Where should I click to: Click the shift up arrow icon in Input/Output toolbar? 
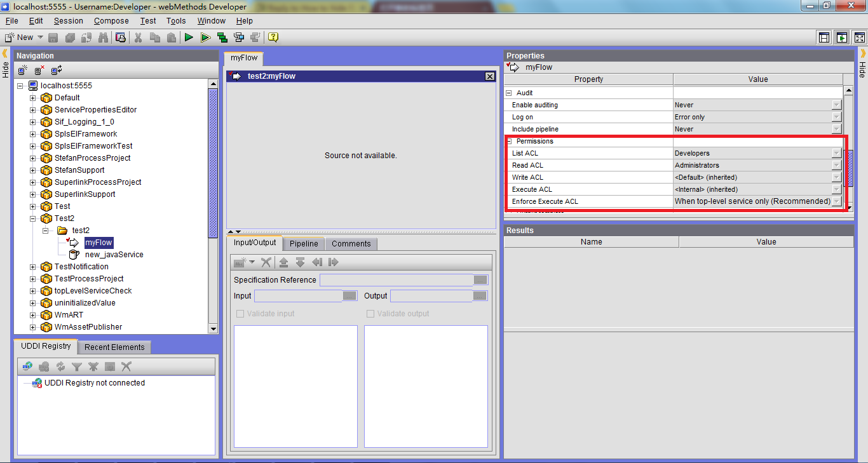(284, 262)
